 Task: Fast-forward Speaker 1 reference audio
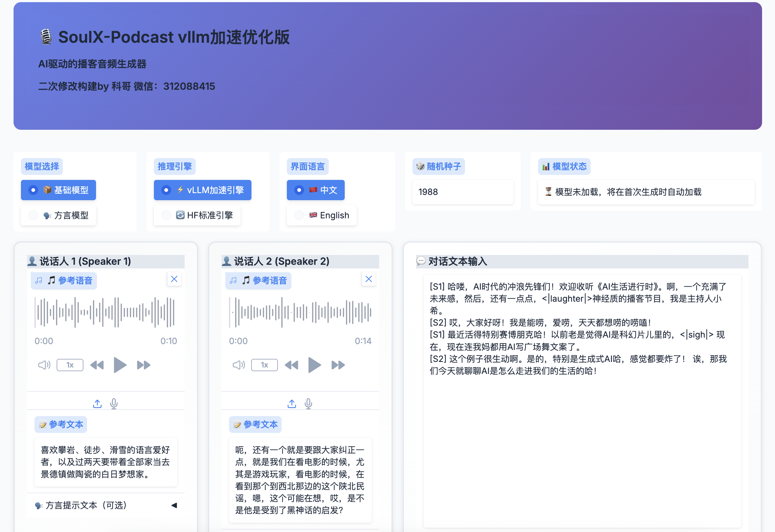click(144, 365)
